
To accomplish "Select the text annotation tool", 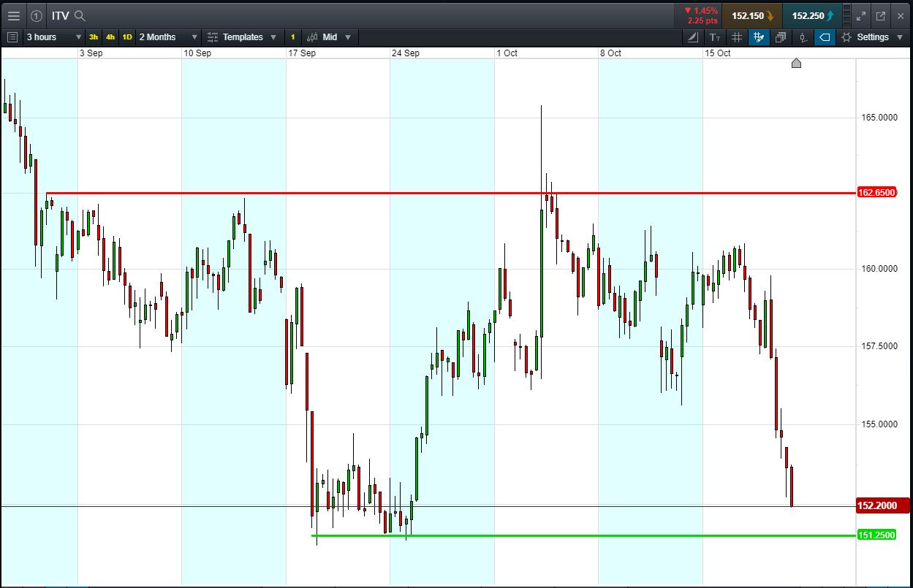I will coord(715,37).
